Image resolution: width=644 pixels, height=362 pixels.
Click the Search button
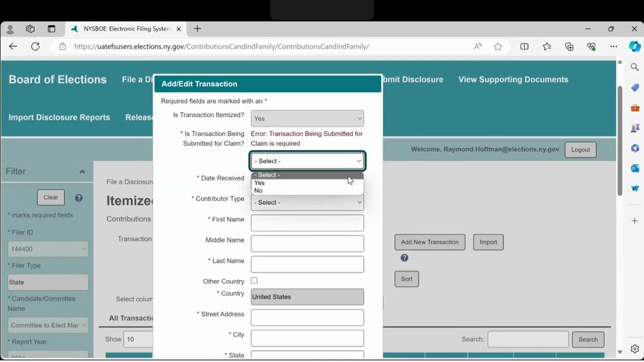click(588, 339)
